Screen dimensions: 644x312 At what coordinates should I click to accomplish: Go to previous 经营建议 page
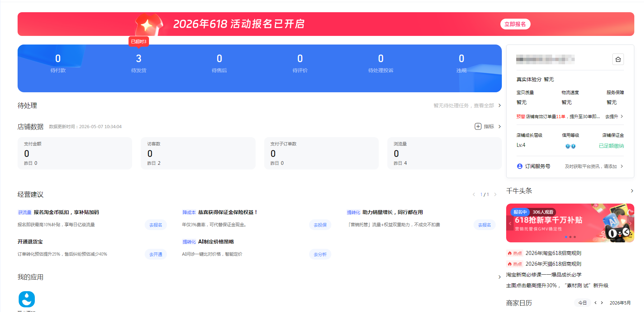(473, 195)
